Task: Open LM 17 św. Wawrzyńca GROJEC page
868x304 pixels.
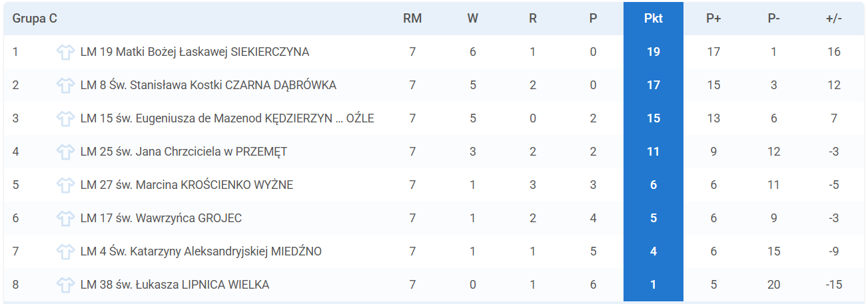Action: tap(161, 218)
